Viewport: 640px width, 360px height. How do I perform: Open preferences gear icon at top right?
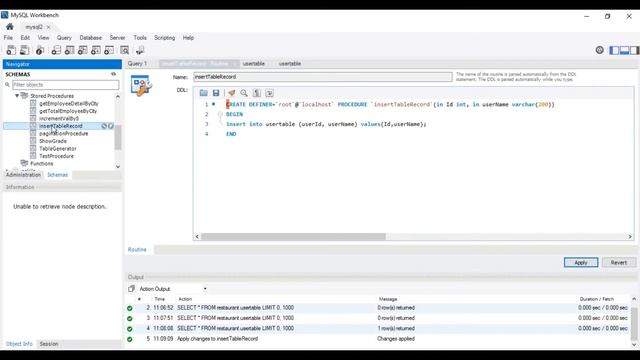click(599, 50)
